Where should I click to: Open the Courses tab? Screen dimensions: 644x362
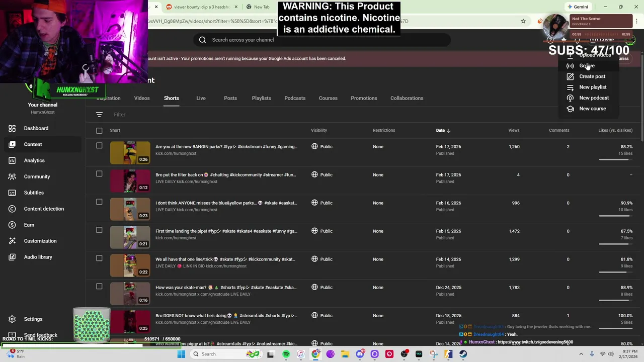[x=328, y=98]
